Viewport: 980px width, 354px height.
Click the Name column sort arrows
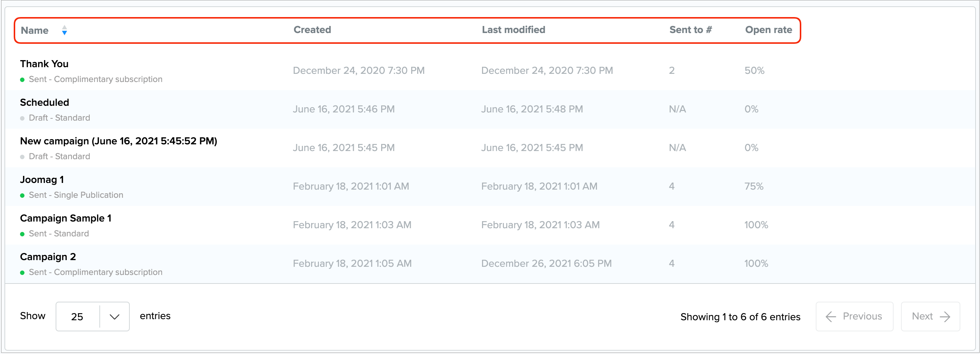64,30
